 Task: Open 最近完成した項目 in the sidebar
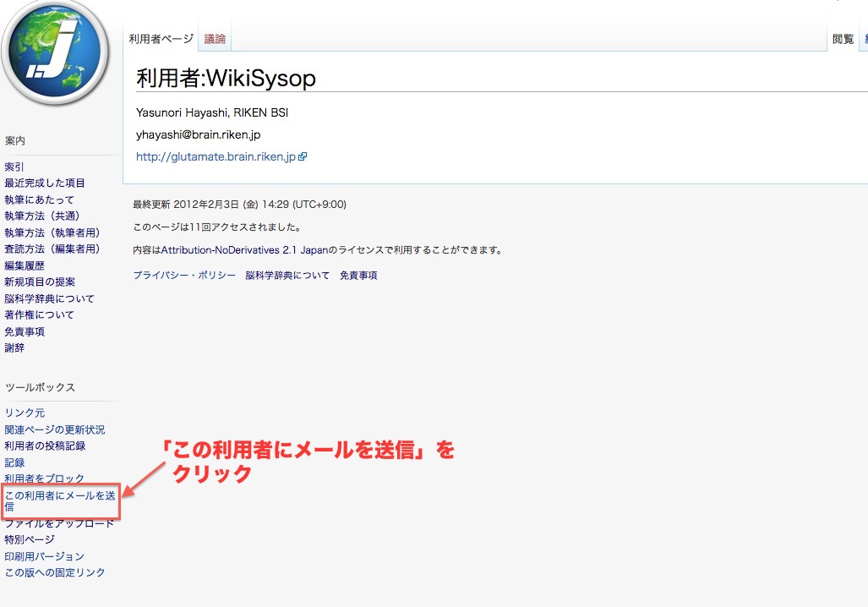(x=45, y=183)
